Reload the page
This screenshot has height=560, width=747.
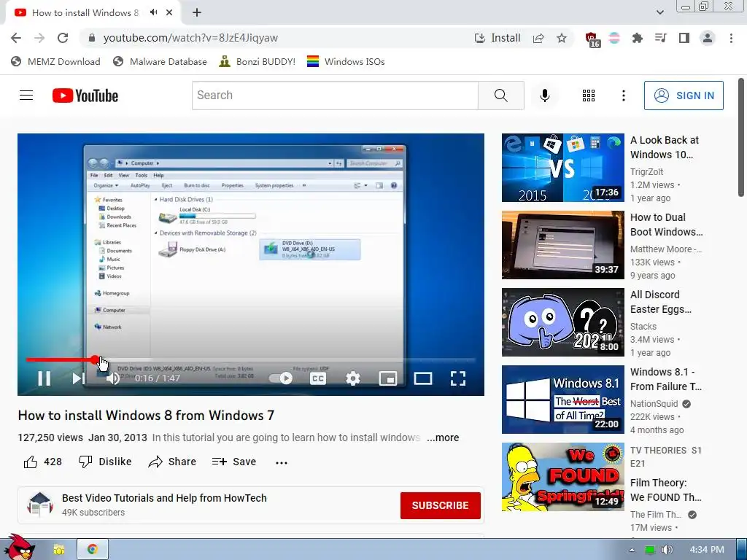coord(63,38)
